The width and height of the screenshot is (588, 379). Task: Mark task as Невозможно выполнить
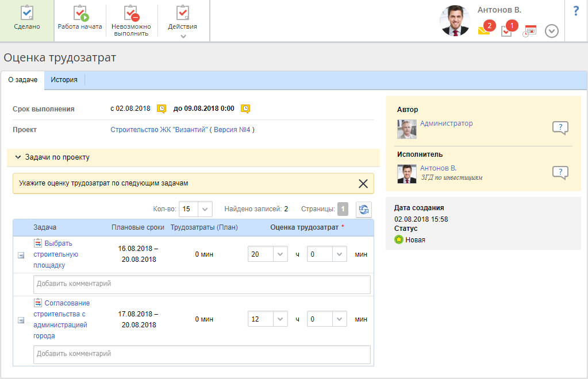(x=132, y=20)
